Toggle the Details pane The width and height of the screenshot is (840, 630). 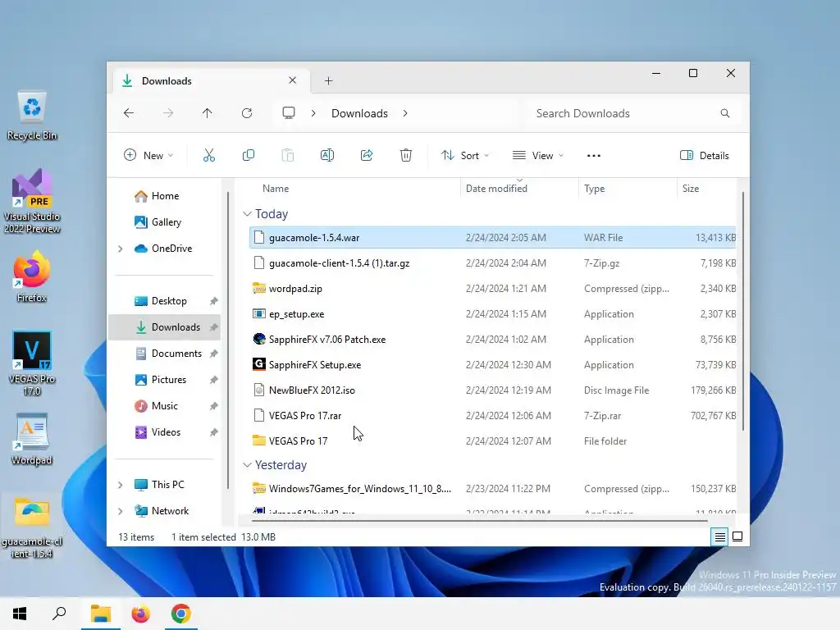point(705,155)
